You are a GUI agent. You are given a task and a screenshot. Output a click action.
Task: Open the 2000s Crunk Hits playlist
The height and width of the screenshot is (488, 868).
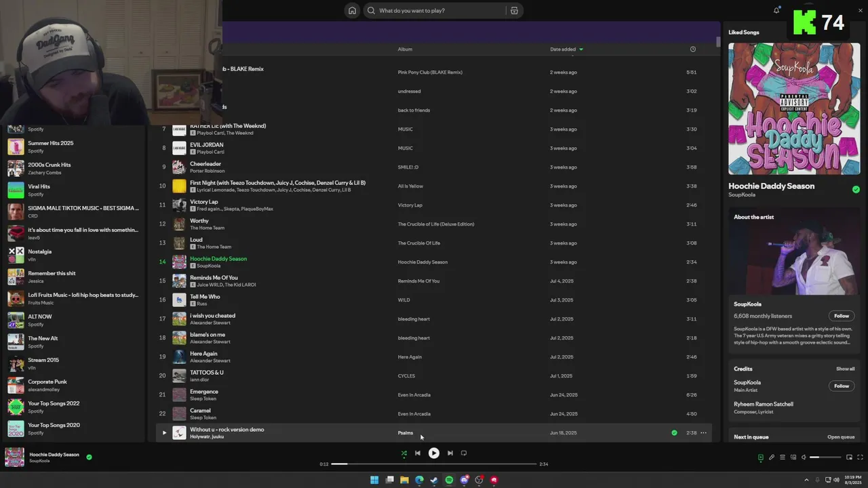point(73,168)
